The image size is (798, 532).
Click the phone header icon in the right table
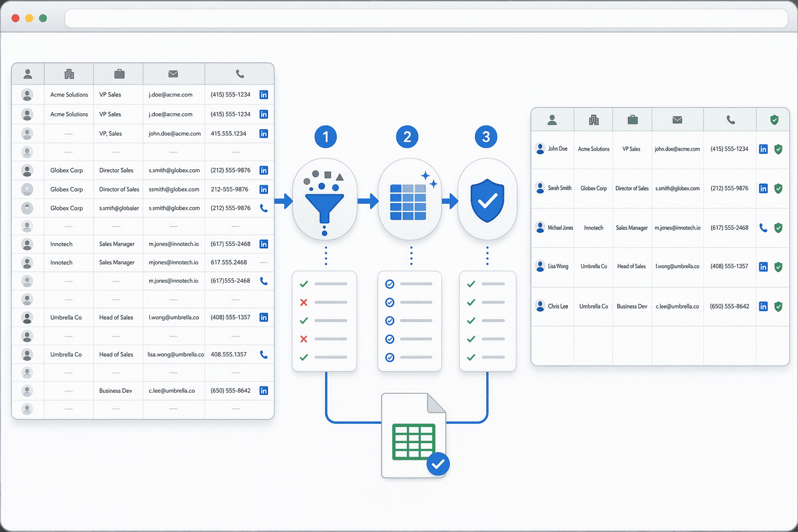pyautogui.click(x=730, y=120)
